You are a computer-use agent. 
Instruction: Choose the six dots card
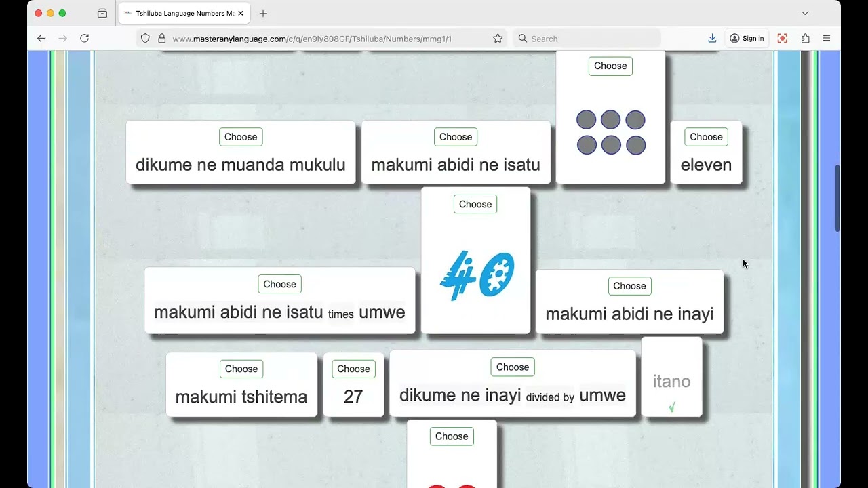[x=610, y=66]
